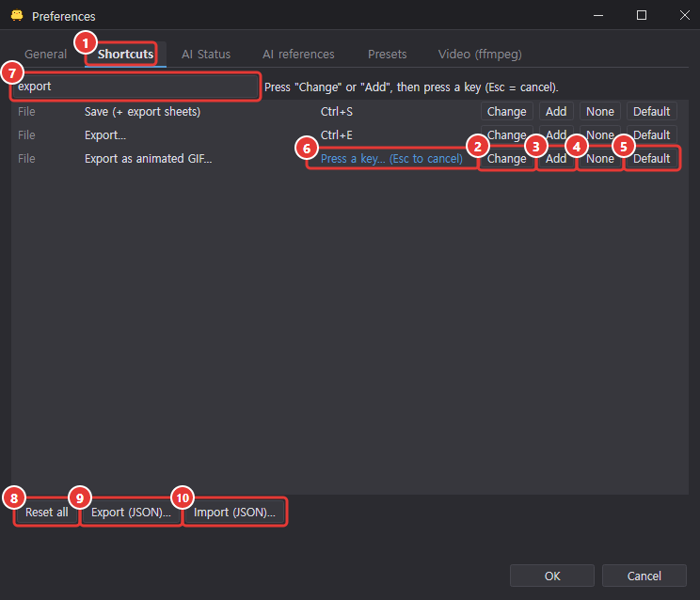Click Default for the Export... row

pos(651,135)
